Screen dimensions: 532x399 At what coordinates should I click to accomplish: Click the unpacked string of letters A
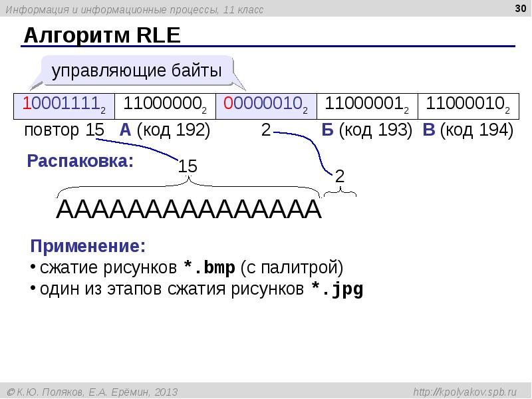click(x=189, y=209)
